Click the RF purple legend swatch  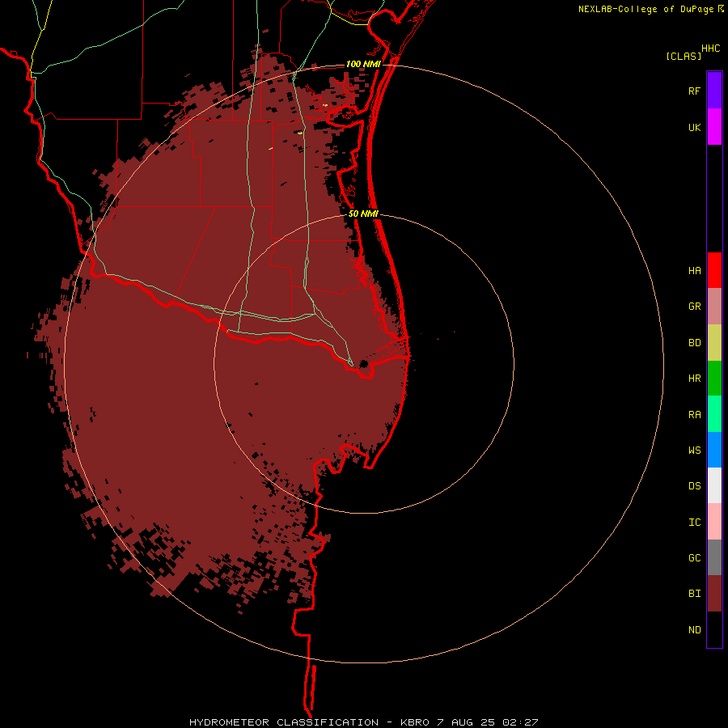point(714,91)
